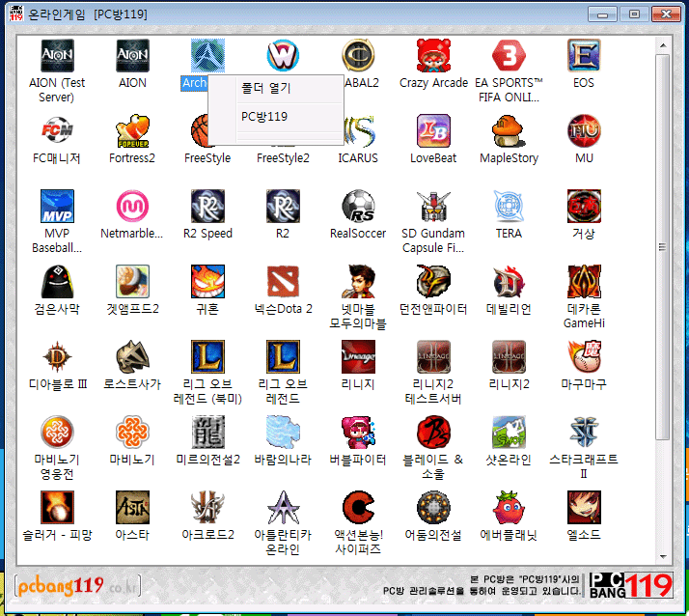Image resolution: width=689 pixels, height=616 pixels.
Task: Launch the EOS game icon
Action: pos(584,56)
